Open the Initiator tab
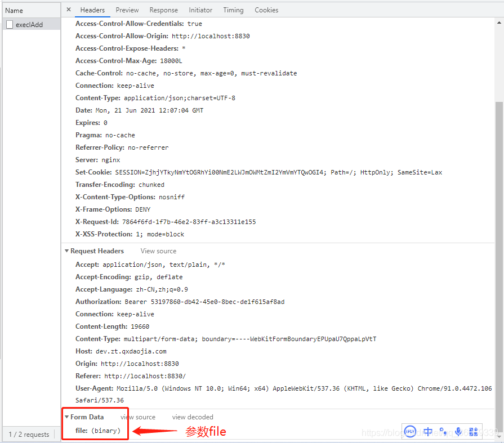The height and width of the screenshot is (443, 504). 200,10
